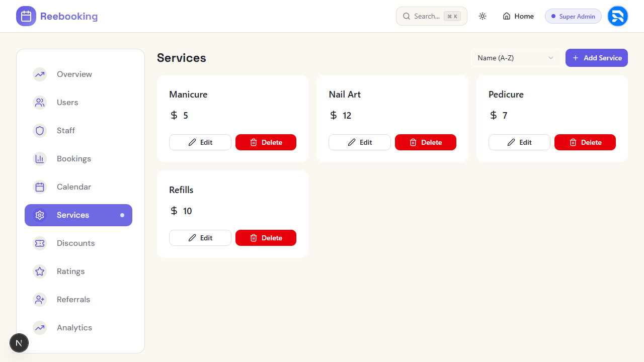Click the Users people icon in sidebar
This screenshot has width=644, height=362.
(x=40, y=103)
